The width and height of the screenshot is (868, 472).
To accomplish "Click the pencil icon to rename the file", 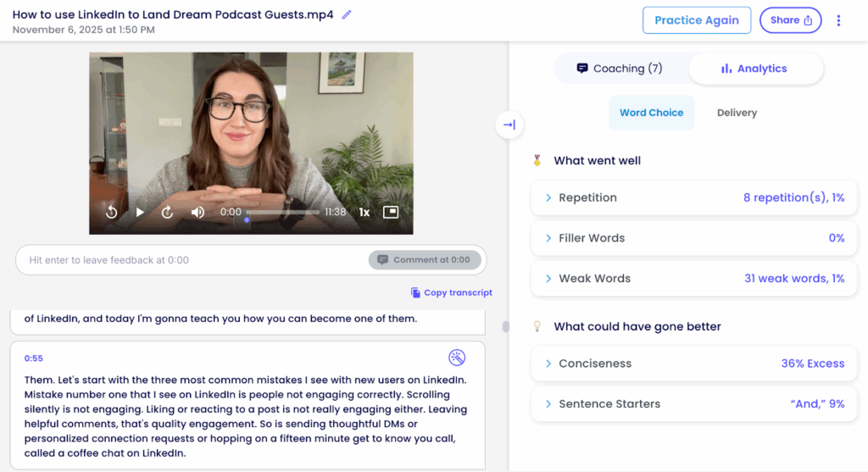I will pos(347,15).
